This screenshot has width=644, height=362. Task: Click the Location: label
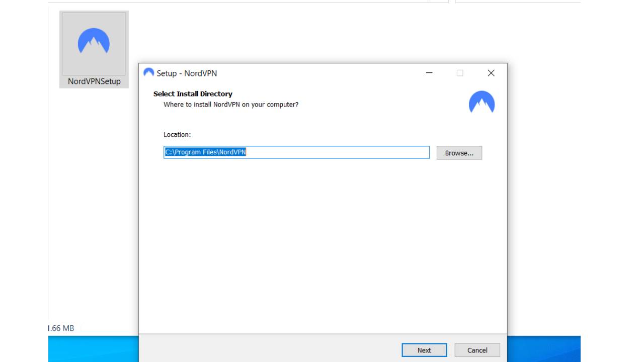point(177,135)
